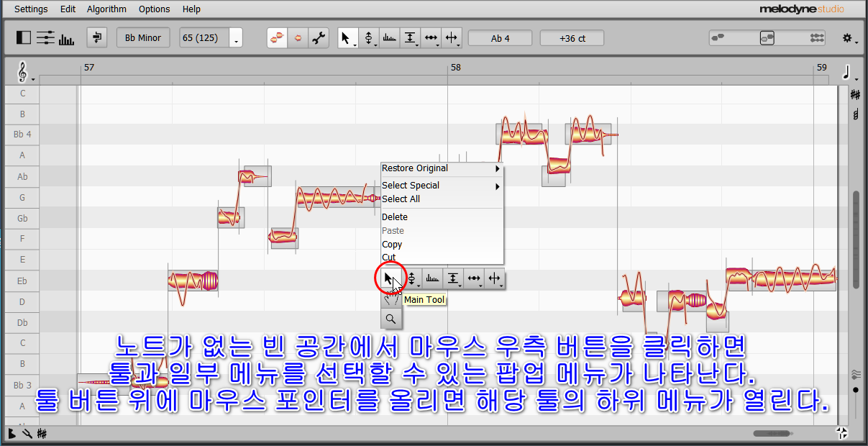Click the Gb pitch ruler key

[x=22, y=218]
